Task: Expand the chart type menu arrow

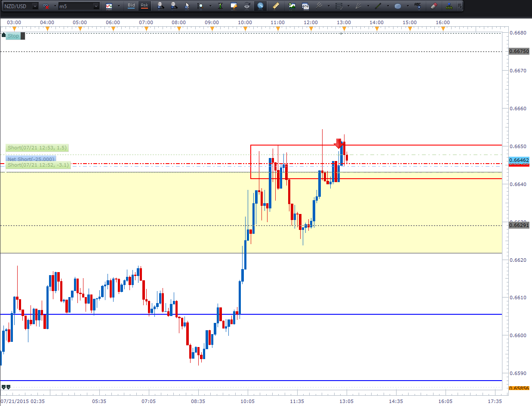Action: pos(118,6)
